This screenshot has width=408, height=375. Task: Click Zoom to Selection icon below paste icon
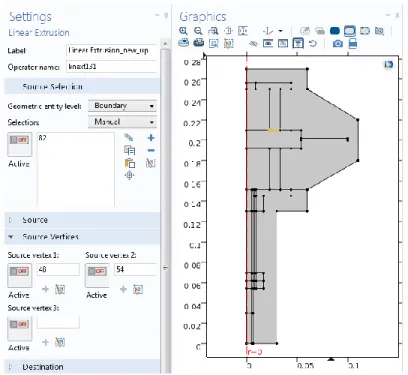click(129, 175)
